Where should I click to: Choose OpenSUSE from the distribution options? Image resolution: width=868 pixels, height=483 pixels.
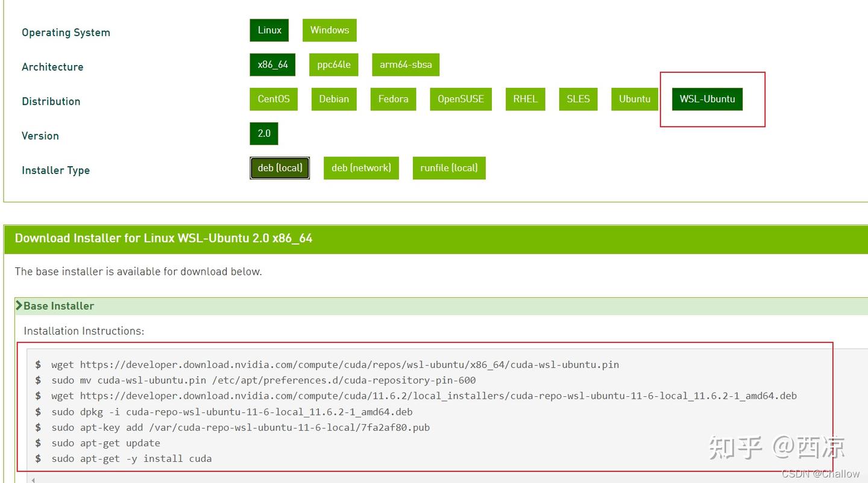[461, 99]
